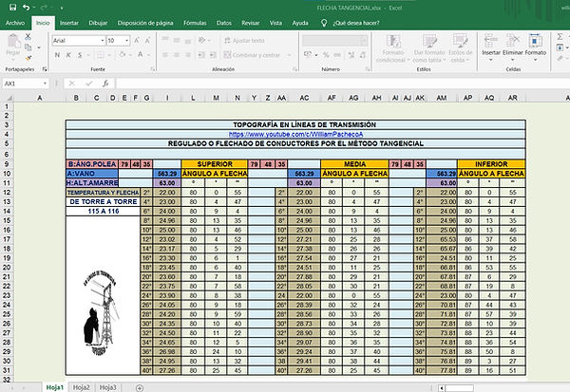
Task: Add a new sheet with plus button
Action: pos(140,388)
